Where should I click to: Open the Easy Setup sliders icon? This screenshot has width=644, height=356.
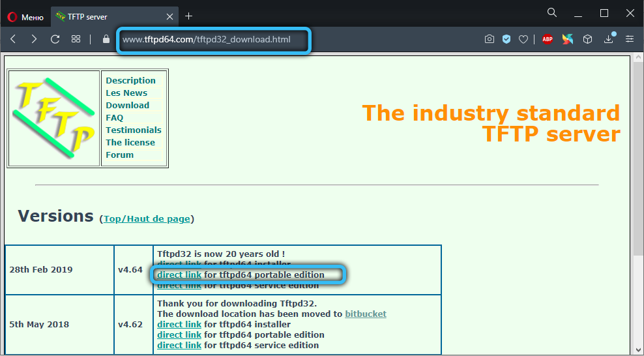[x=629, y=39]
